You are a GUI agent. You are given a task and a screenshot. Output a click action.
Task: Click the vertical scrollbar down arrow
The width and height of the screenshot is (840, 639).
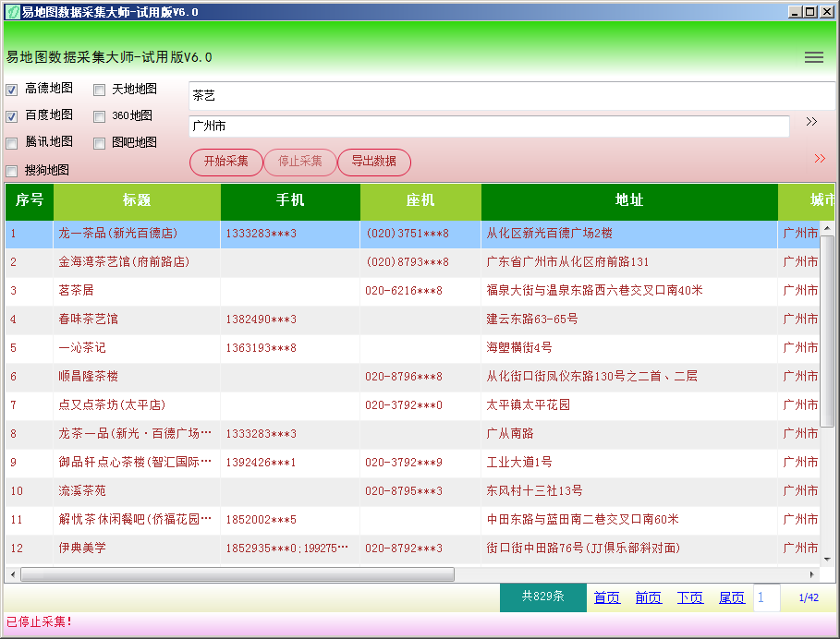click(828, 561)
